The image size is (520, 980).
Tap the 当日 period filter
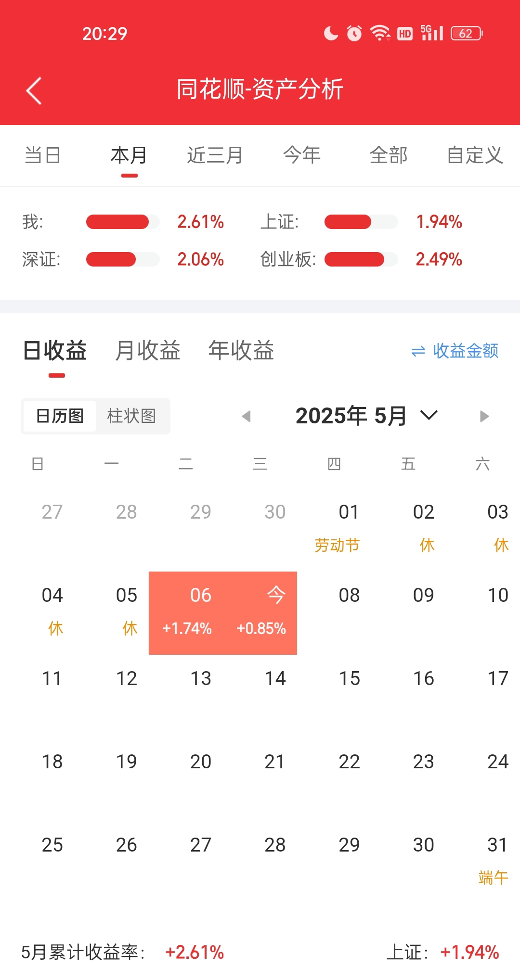42,155
